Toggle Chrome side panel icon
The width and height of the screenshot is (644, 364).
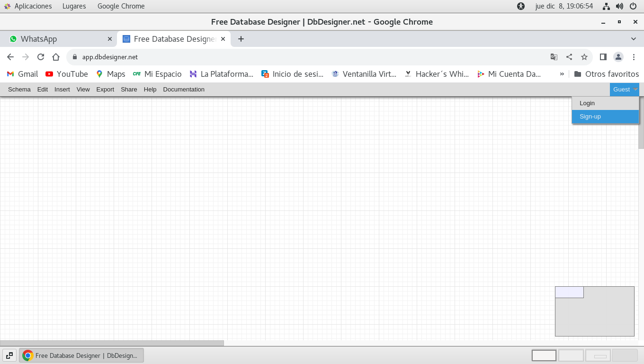[x=603, y=57]
